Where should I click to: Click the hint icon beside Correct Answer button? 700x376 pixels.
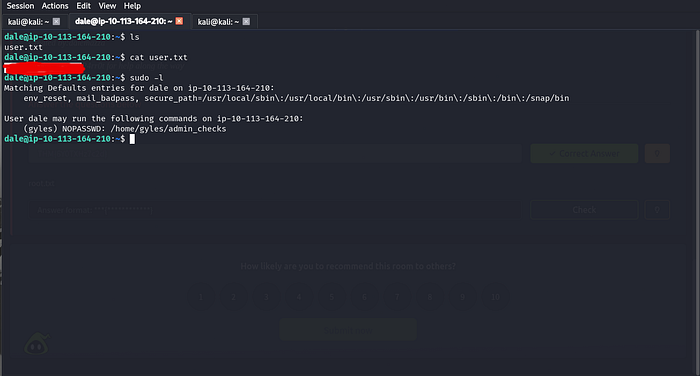tap(657, 153)
